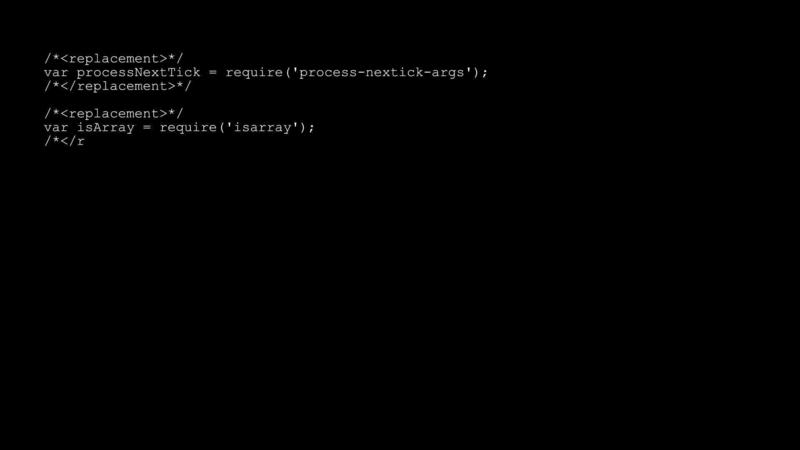Screen dimensions: 800x450
Task: Click the semicolon ending the processNextTick line
Action: tap(484, 73)
